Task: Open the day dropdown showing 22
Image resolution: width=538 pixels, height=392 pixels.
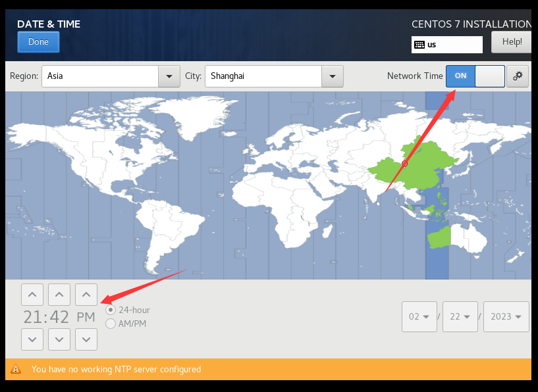Action: pos(460,316)
